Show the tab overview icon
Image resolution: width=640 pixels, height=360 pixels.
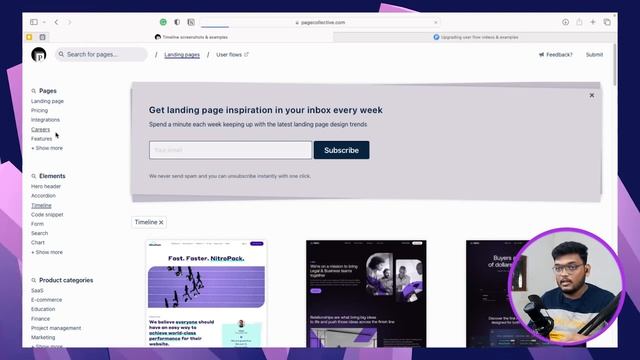point(607,22)
